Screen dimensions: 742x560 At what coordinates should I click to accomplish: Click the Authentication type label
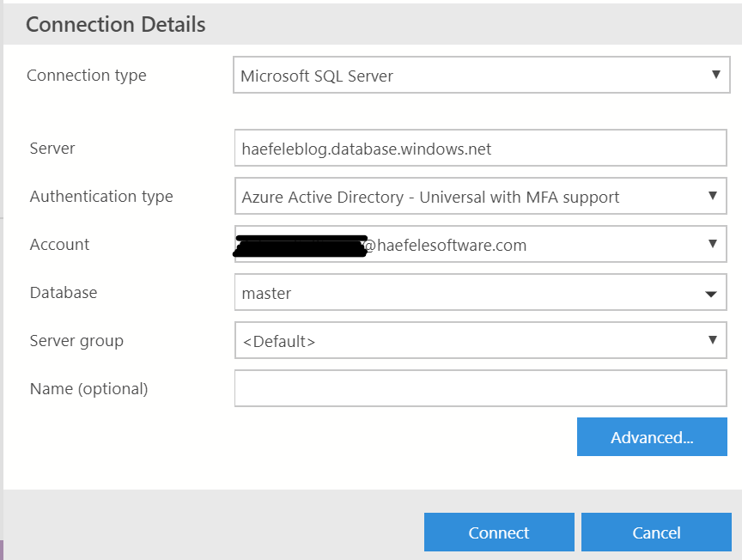(x=101, y=197)
